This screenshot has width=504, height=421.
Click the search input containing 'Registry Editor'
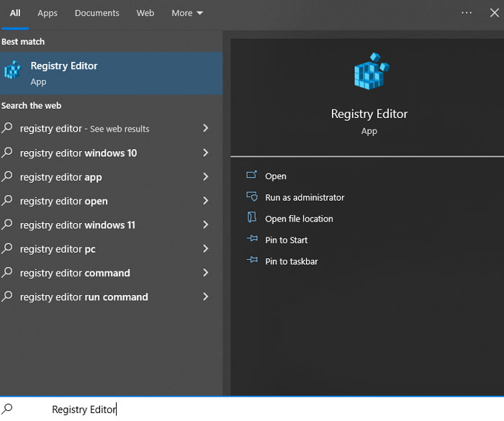(x=252, y=409)
